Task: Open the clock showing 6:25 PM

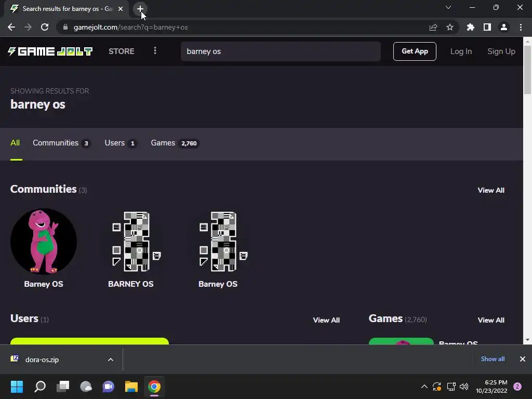Action: 491,387
